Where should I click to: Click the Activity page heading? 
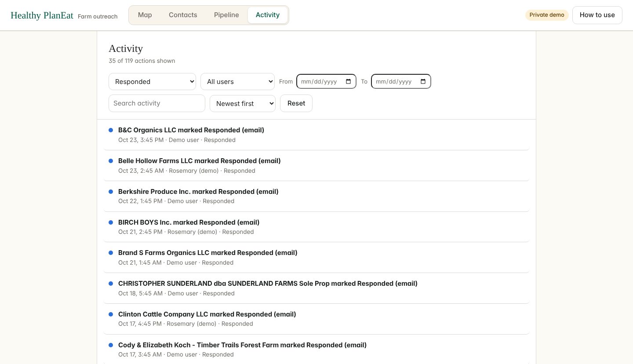126,48
